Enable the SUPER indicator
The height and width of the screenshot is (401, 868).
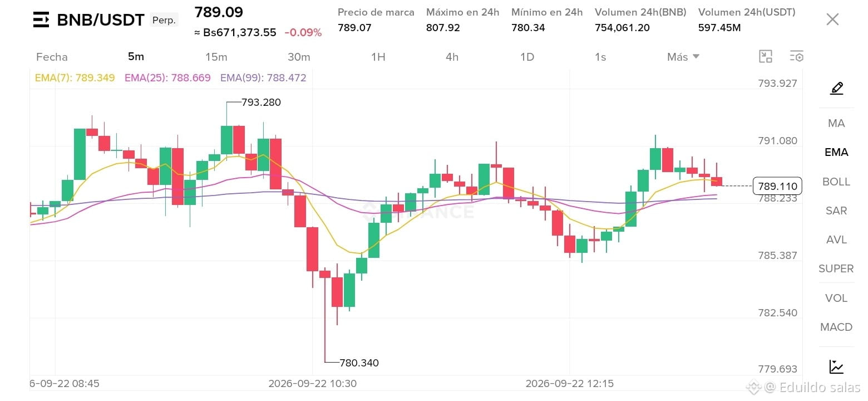[836, 268]
